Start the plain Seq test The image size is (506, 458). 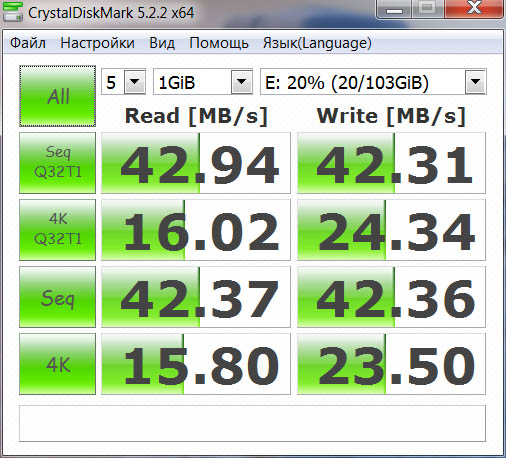[58, 297]
